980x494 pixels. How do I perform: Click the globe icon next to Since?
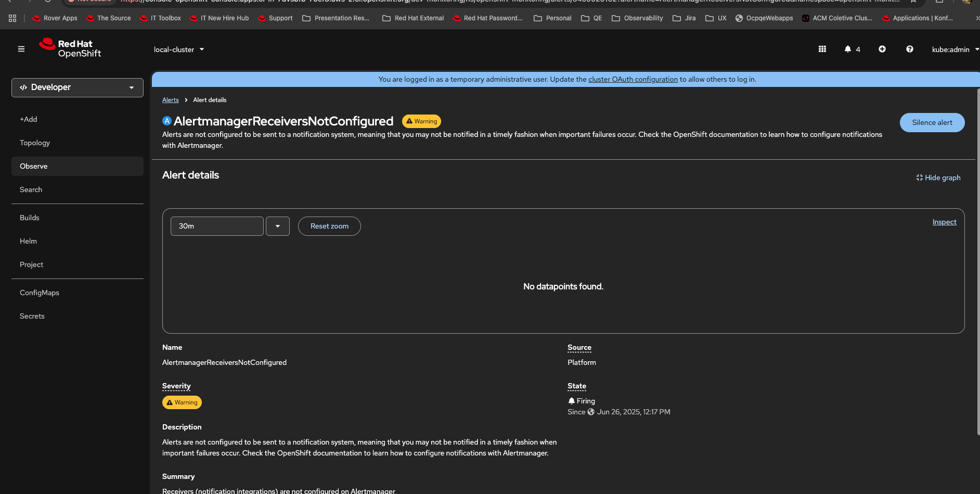(591, 412)
